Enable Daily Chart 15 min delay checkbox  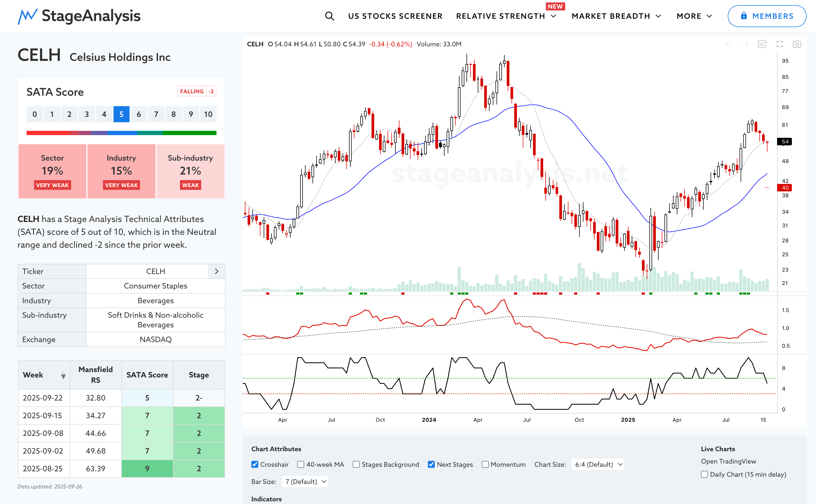click(704, 474)
